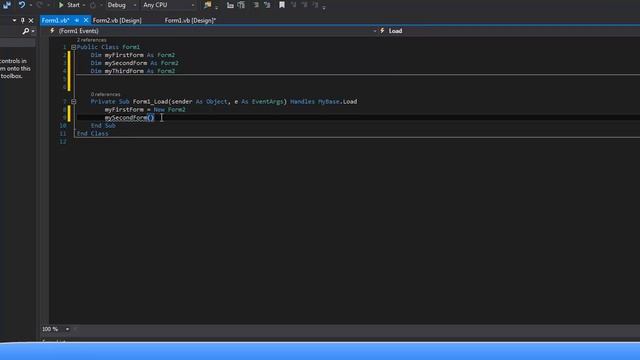Screen dimensions: 640x360
Task: Click the Find in Files toolbar icon
Action: [208, 5]
